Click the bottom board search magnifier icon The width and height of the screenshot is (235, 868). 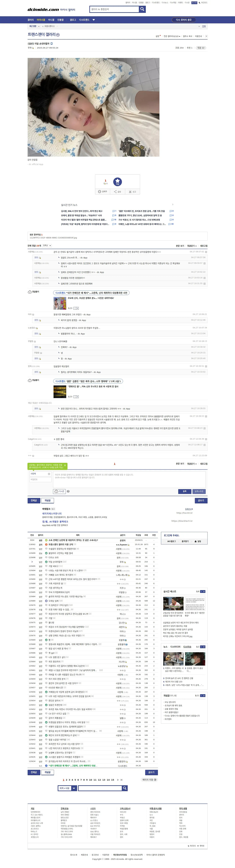click(125, 788)
